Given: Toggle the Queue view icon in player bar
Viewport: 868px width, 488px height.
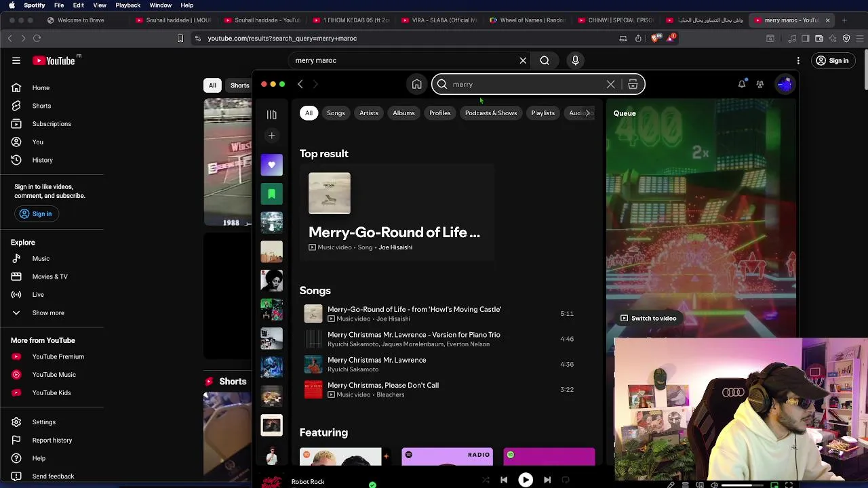Looking at the screenshot, I should pyautogui.click(x=685, y=485).
